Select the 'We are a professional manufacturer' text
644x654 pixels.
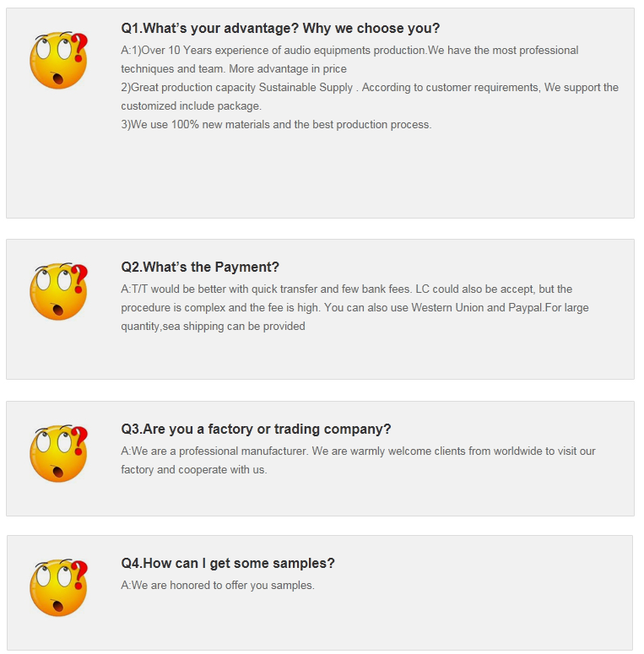coord(219,451)
